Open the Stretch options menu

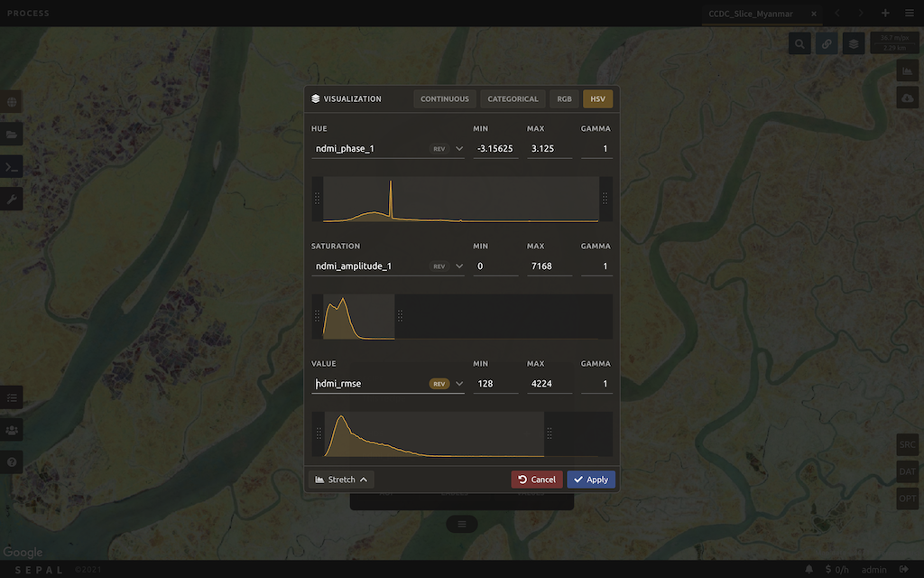tap(341, 480)
